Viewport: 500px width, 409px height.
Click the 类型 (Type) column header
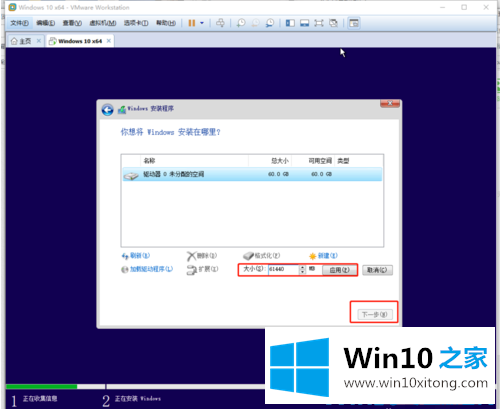pyautogui.click(x=359, y=161)
